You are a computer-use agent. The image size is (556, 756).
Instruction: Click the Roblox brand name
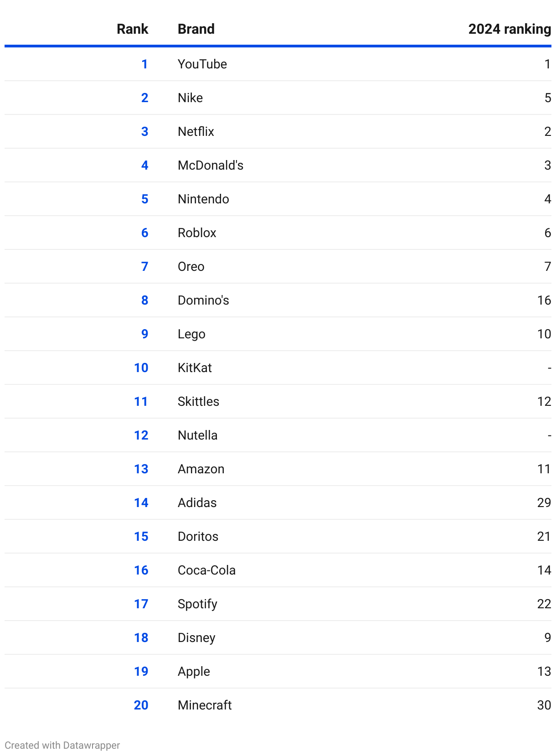click(x=197, y=233)
